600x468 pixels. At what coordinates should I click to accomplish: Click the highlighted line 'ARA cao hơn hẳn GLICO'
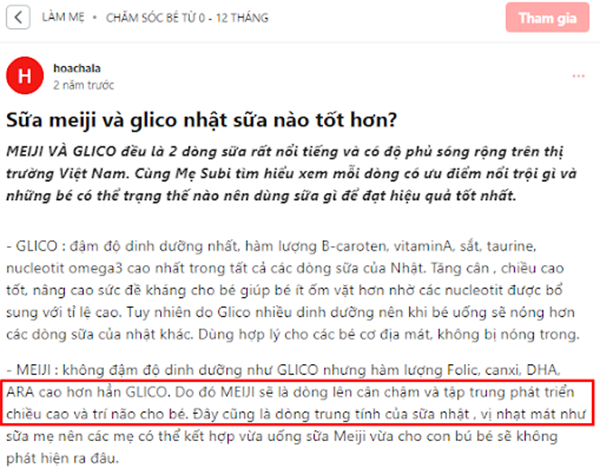290,392
